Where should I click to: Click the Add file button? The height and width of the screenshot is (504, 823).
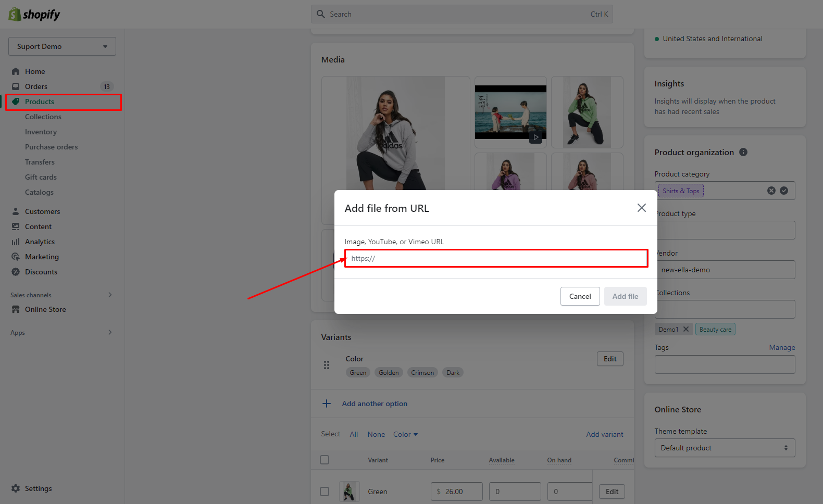point(625,296)
